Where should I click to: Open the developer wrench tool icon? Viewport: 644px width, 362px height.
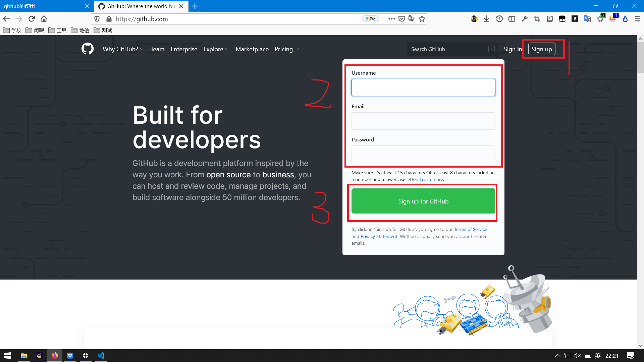[x=525, y=19]
